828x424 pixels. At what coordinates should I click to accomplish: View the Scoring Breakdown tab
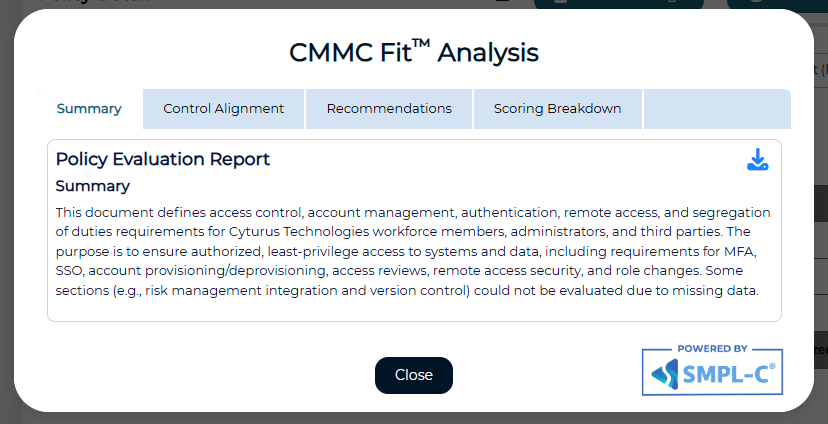557,109
